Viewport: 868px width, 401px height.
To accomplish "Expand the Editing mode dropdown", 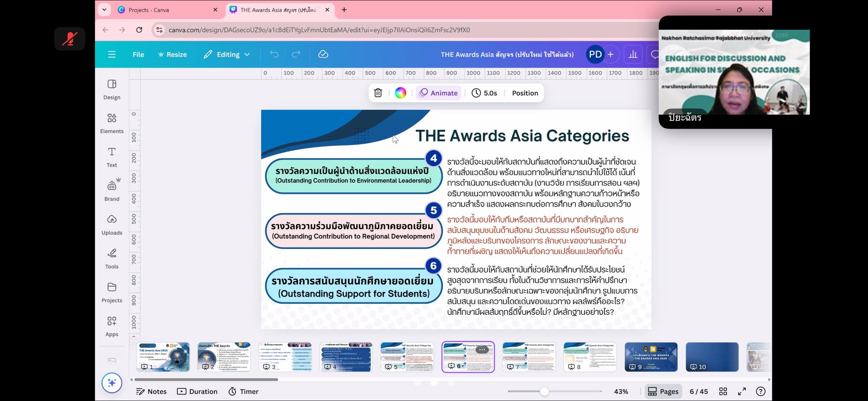I will point(227,54).
